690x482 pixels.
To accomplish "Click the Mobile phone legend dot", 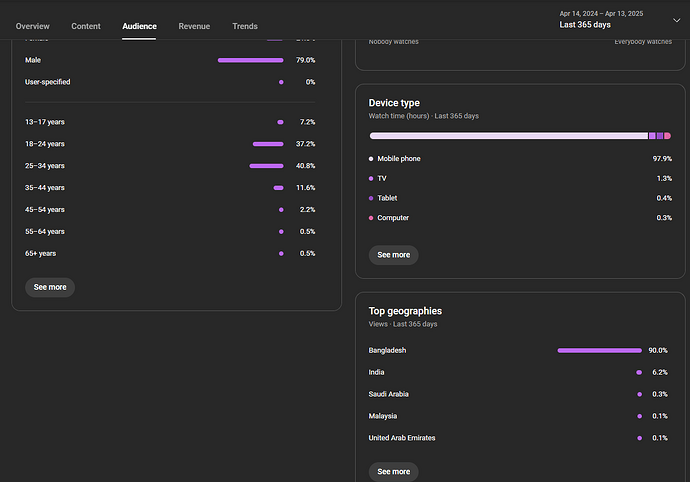I will [x=371, y=159].
